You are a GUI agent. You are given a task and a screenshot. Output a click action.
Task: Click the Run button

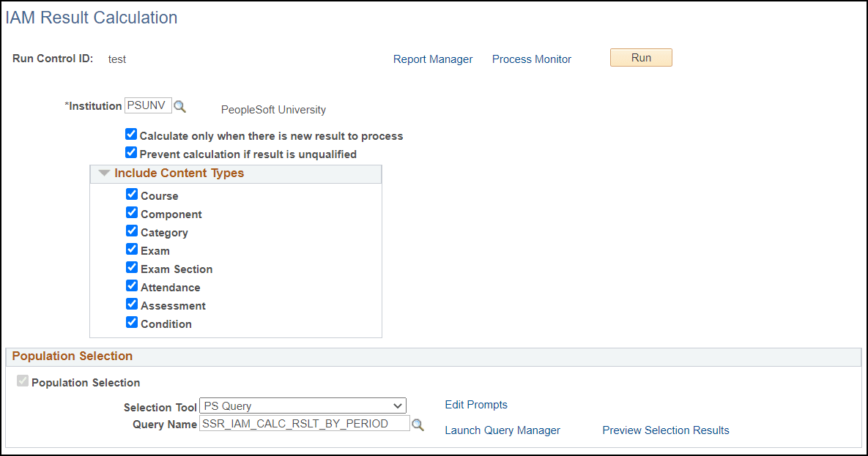click(x=640, y=57)
